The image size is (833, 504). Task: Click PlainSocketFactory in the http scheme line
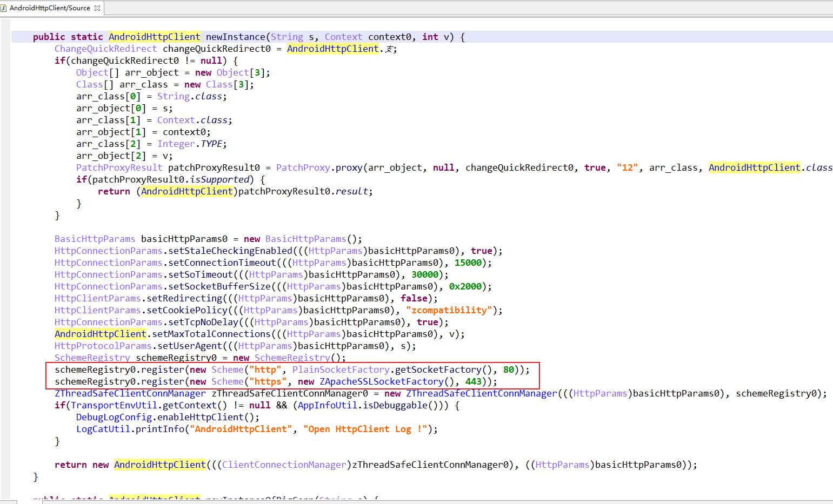[x=341, y=369]
